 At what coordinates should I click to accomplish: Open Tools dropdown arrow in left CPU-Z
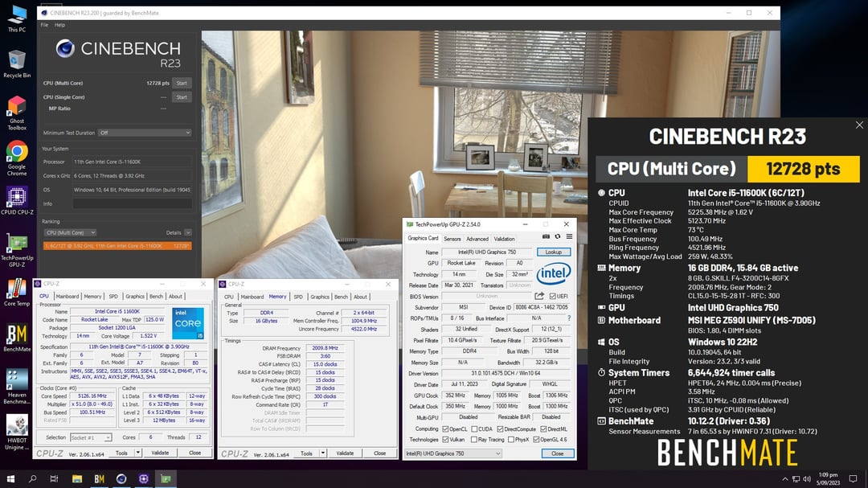tap(138, 453)
